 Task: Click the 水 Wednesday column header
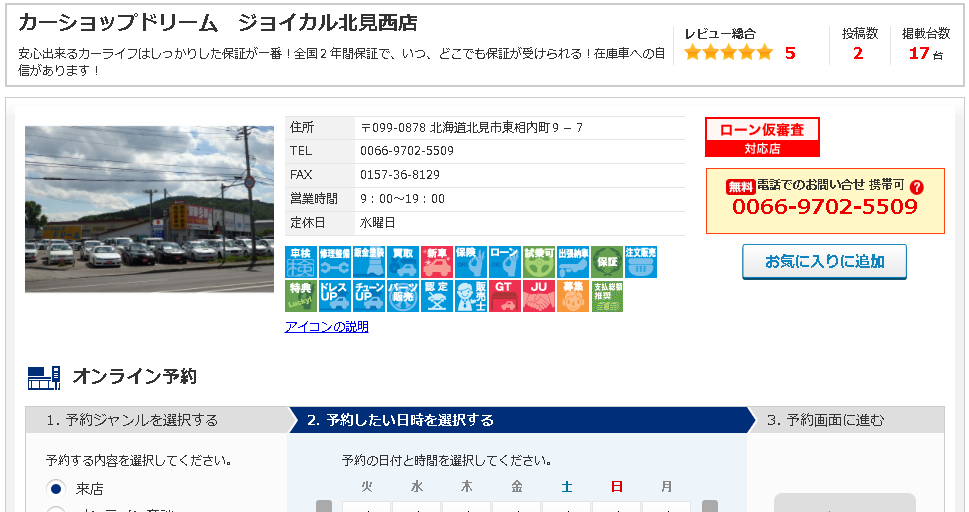pos(417,487)
